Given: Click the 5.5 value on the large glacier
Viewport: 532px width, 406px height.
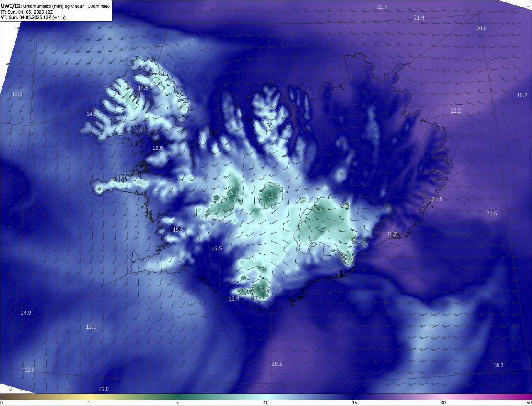Looking at the screenshot, I should [x=319, y=210].
